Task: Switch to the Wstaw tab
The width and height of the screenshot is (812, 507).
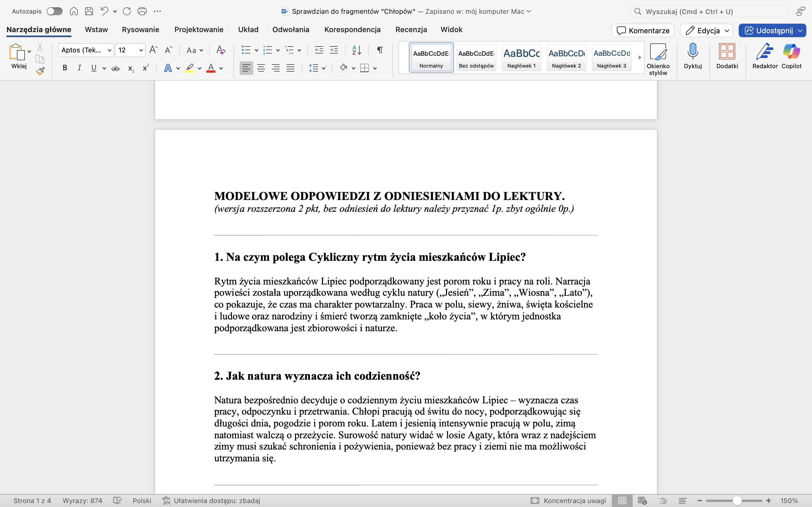Action: click(96, 30)
